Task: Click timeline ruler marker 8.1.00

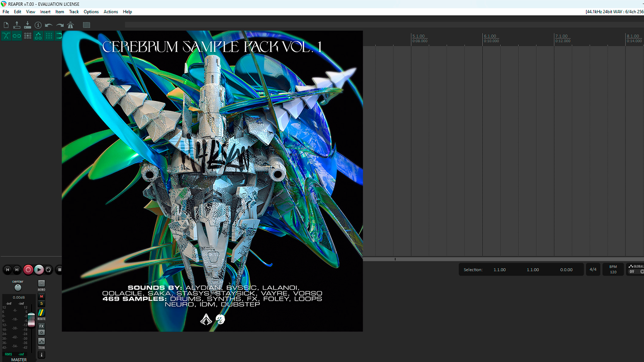Action: pos(633,36)
